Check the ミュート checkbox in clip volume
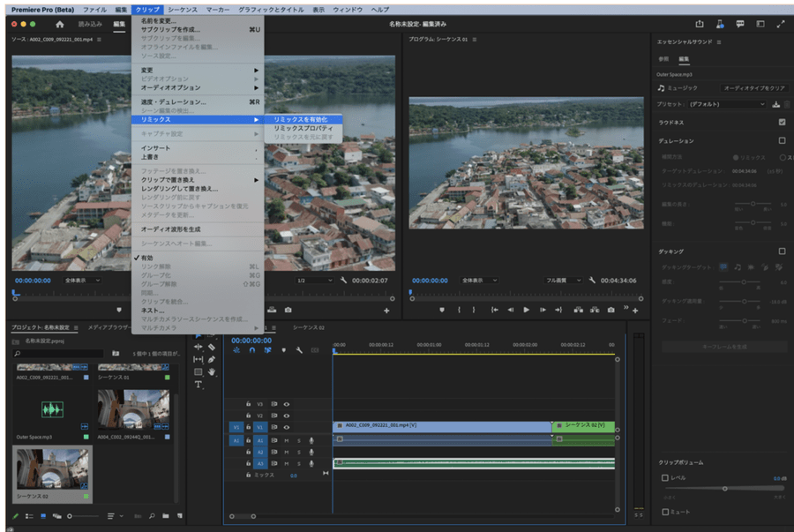This screenshot has width=794, height=532. pyautogui.click(x=665, y=512)
